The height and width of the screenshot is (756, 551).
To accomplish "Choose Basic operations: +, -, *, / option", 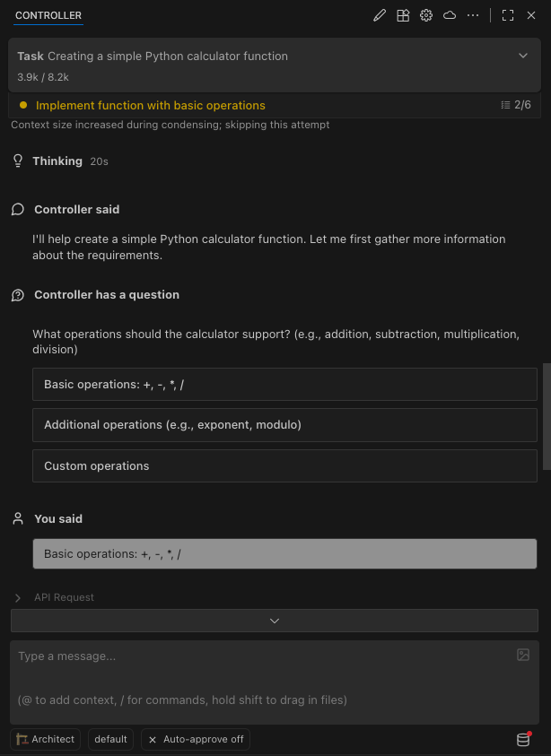I will coord(284,384).
